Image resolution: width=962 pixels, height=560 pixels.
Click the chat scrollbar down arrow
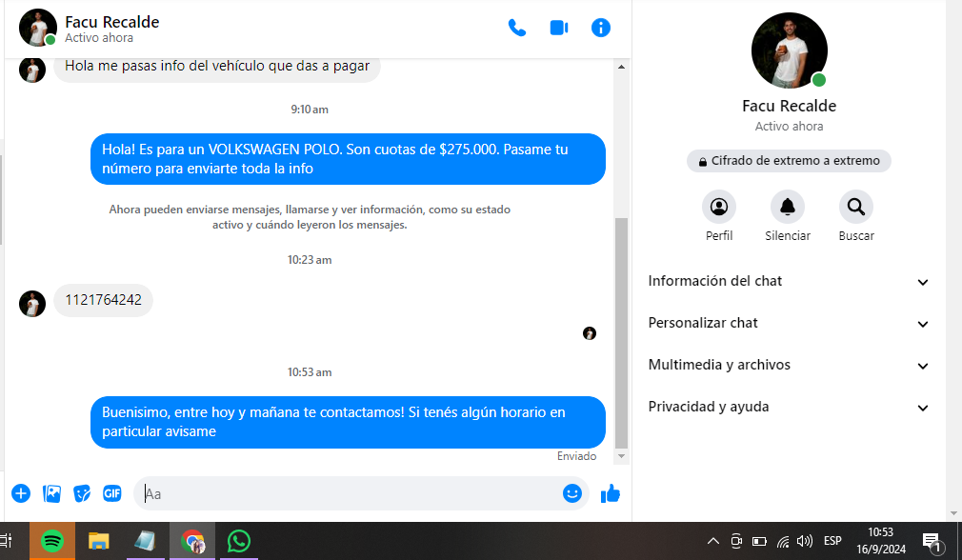point(622,457)
